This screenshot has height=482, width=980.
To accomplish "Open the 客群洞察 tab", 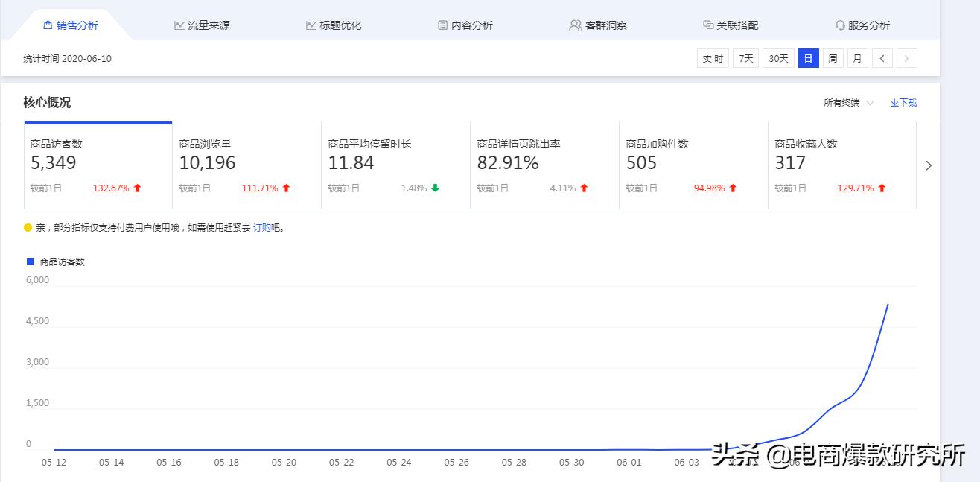I will [x=606, y=25].
